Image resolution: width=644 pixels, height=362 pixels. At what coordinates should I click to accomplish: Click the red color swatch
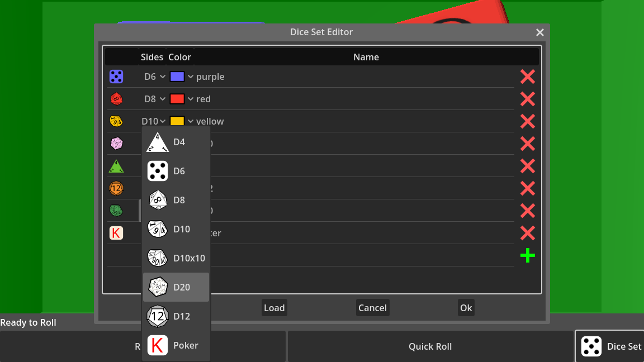click(x=177, y=99)
